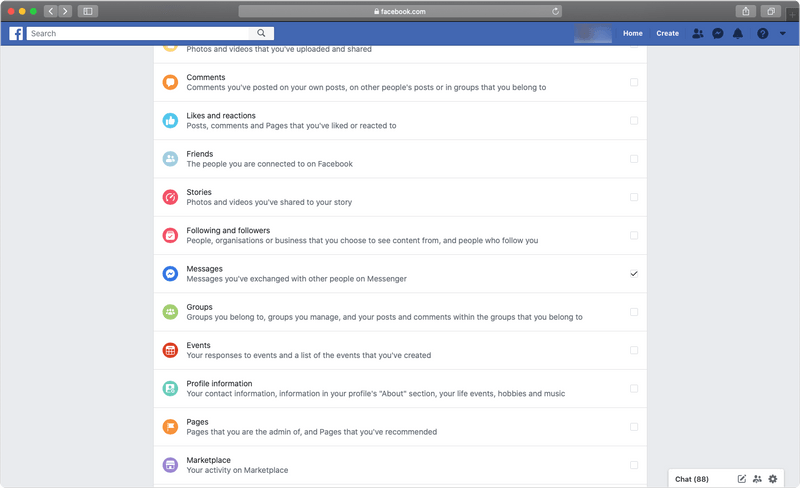The height and width of the screenshot is (488, 800).
Task: Open Chat settings gear
Action: [x=773, y=479]
